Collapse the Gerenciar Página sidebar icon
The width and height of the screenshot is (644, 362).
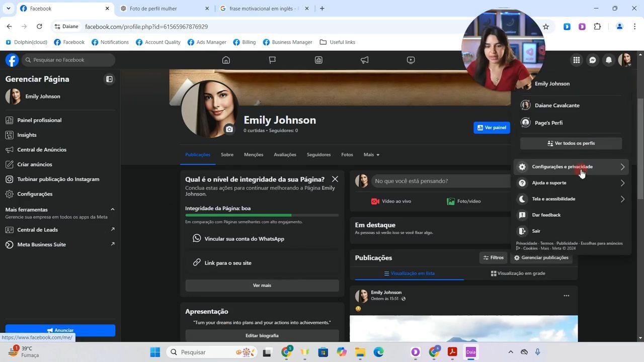pos(109,79)
